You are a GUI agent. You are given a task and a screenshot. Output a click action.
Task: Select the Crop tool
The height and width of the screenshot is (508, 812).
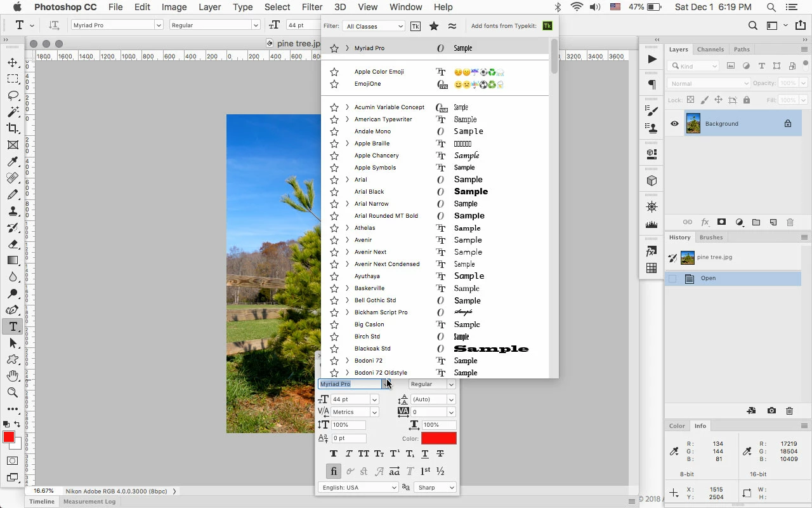(13, 128)
